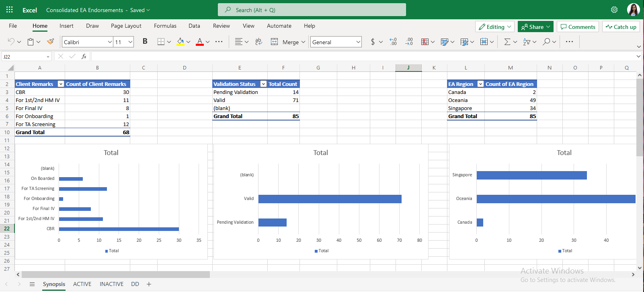
Task: Open the Settings gear icon
Action: pos(614,10)
